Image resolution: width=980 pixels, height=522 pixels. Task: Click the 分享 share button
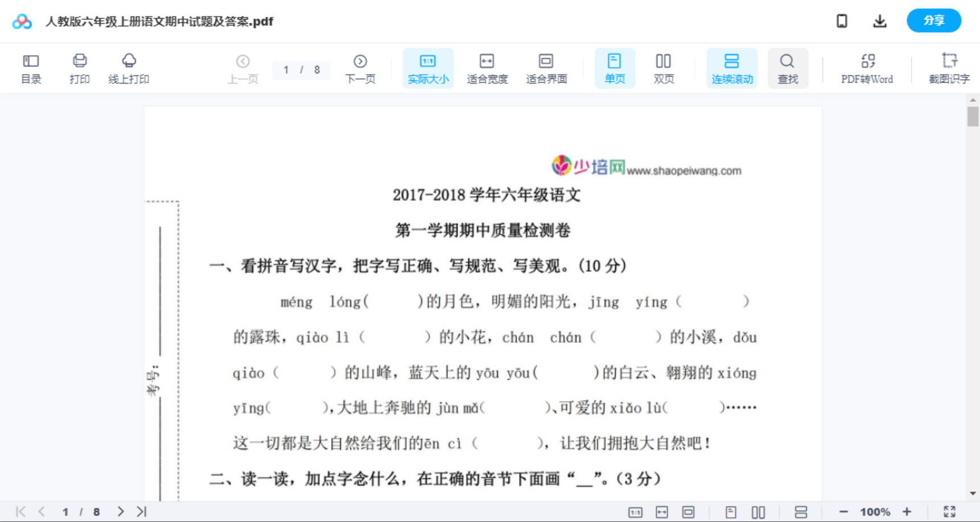click(x=933, y=20)
